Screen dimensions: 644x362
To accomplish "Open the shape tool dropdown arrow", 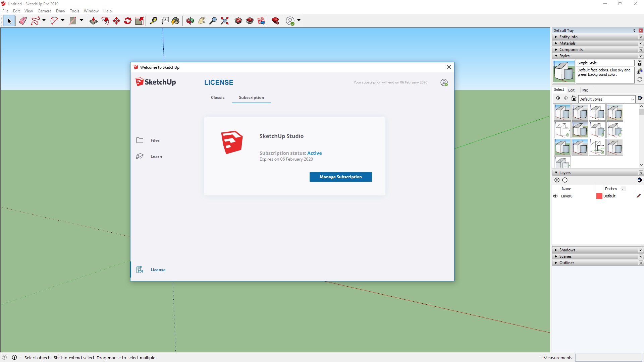I will coord(82,20).
